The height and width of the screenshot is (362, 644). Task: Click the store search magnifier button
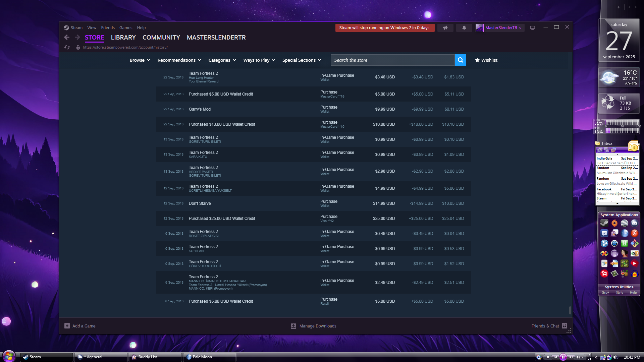[x=460, y=60]
